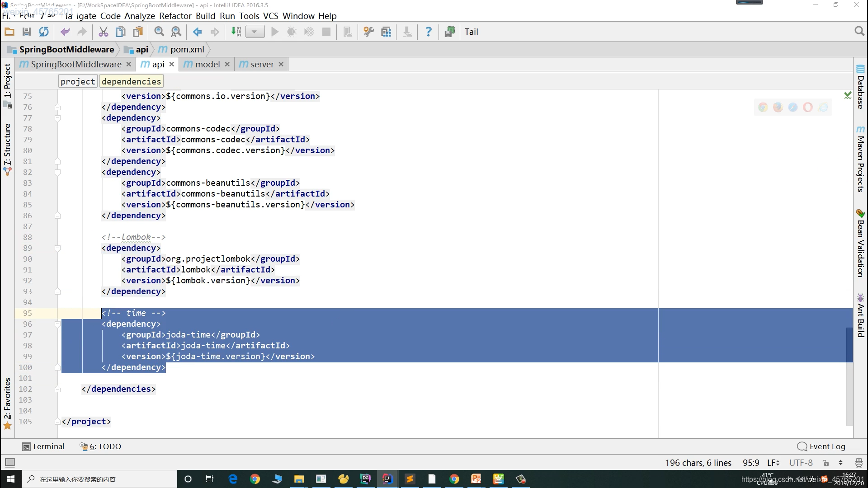Click the Replace search icon
Viewport: 868px width, 488px height.
(176, 32)
